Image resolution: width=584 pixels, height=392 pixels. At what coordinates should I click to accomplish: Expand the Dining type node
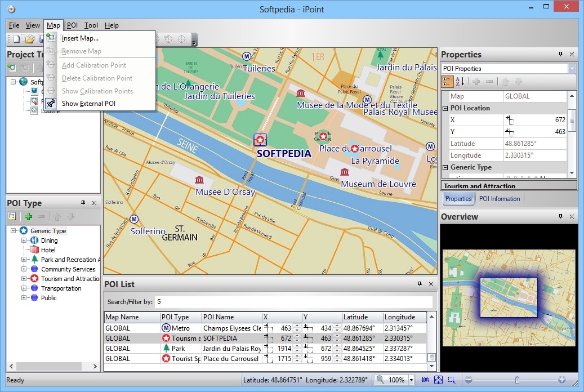pyautogui.click(x=24, y=240)
